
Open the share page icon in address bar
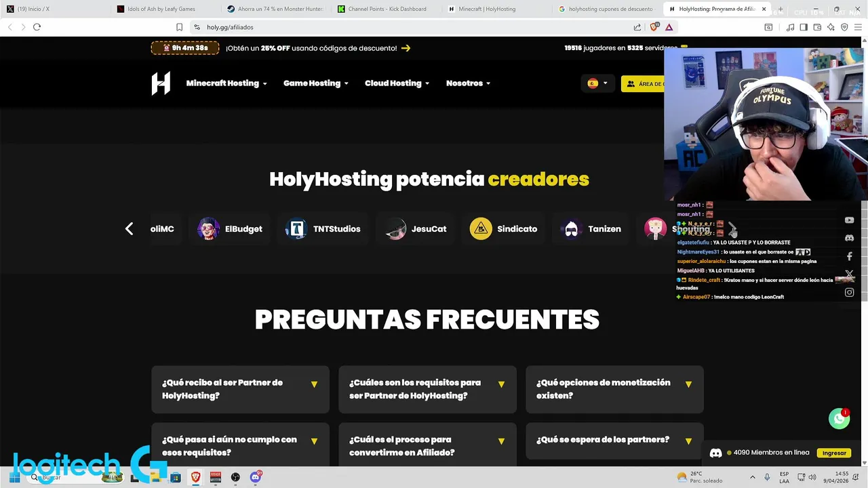click(x=637, y=27)
